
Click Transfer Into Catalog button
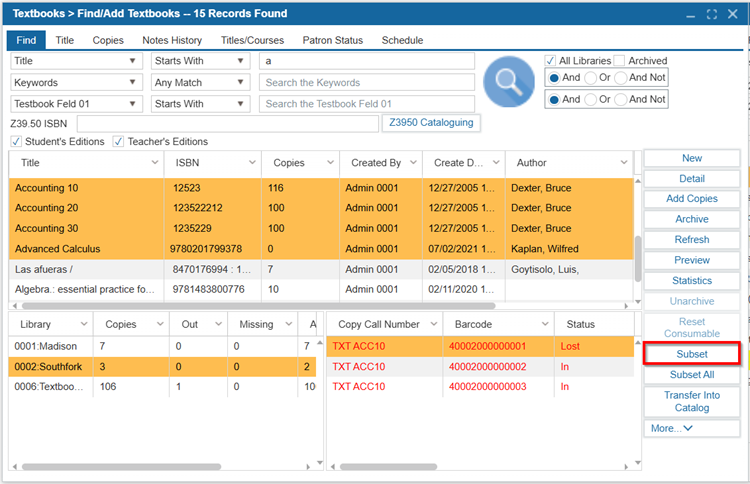[692, 402]
